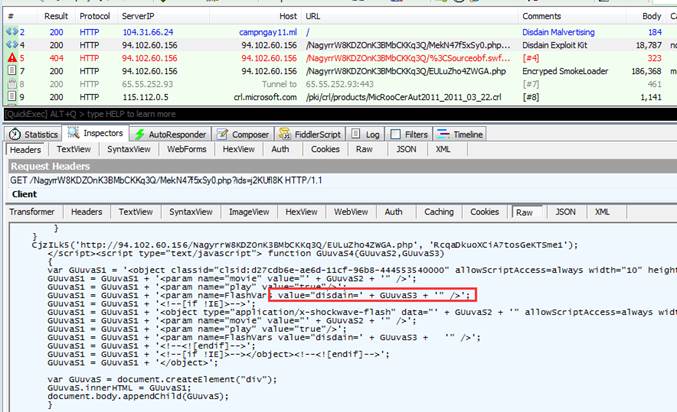Select session 7 Encryped SmokeLoader row

coord(339,71)
